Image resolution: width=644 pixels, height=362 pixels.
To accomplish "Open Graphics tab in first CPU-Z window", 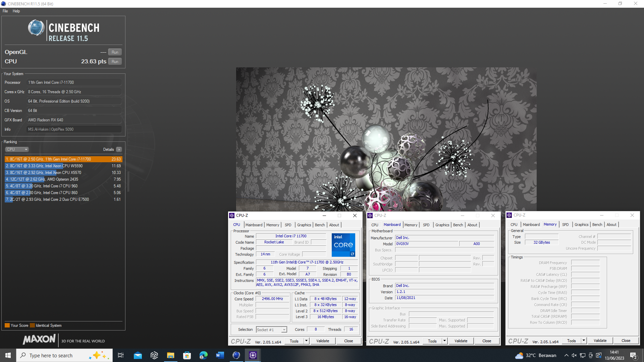I will (304, 225).
